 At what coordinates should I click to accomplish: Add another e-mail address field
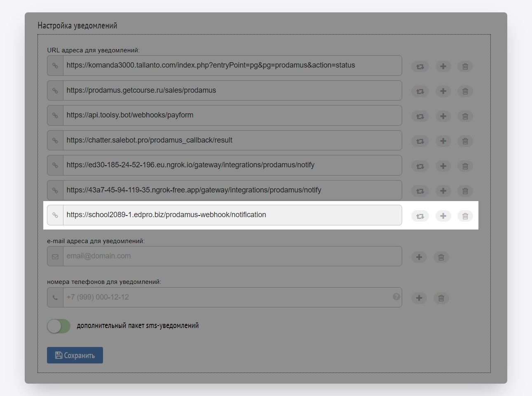click(419, 257)
